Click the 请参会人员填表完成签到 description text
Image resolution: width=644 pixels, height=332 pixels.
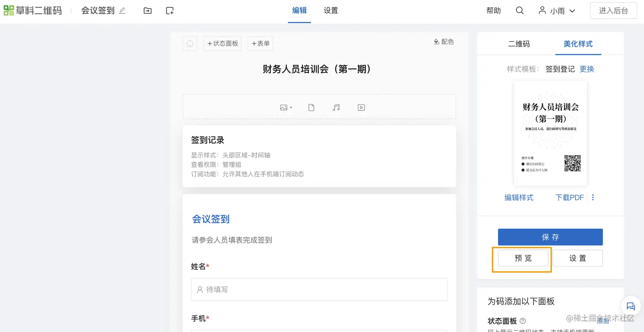pos(232,240)
